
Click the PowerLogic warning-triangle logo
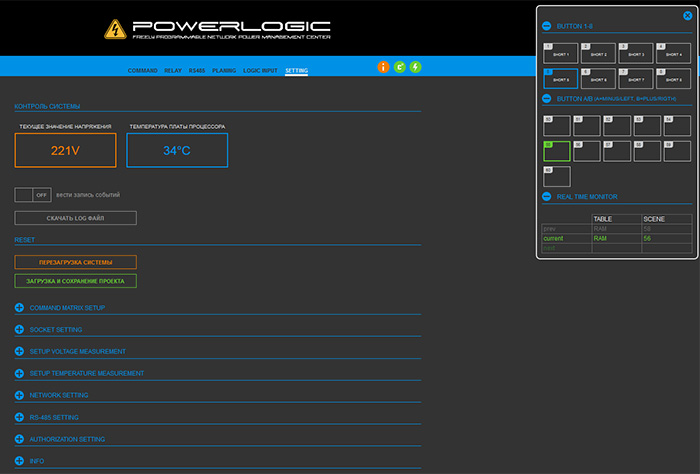point(115,29)
